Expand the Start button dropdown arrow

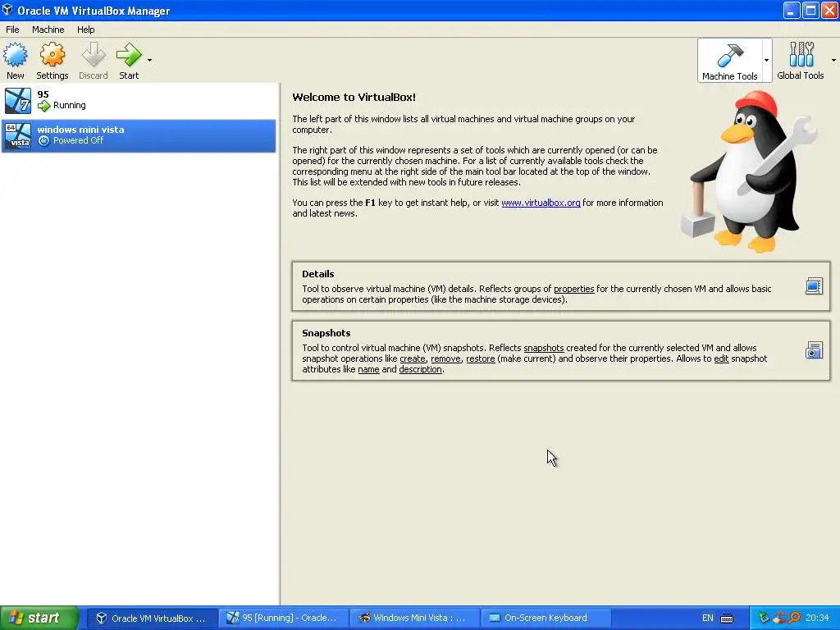(x=149, y=60)
